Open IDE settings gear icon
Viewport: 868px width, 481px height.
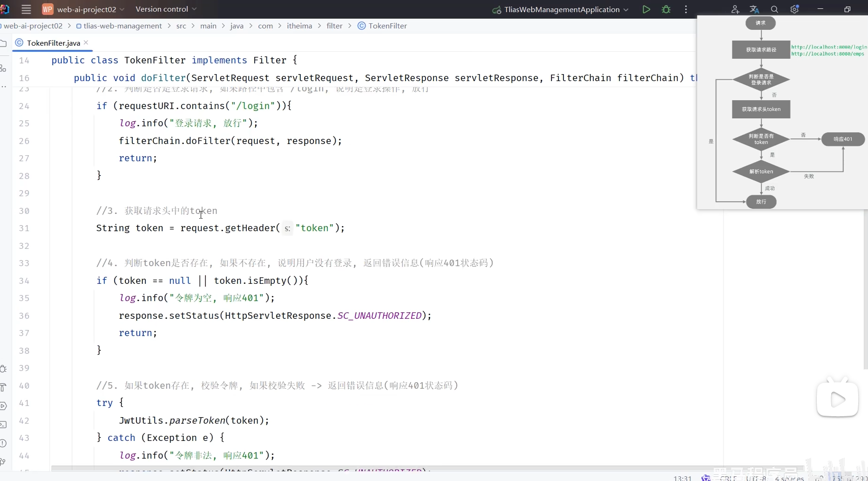click(794, 9)
